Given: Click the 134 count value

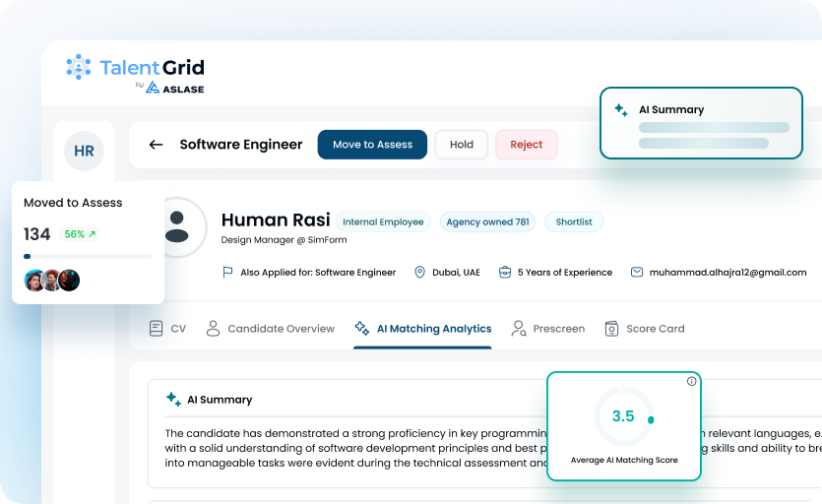Looking at the screenshot, I should (36, 234).
